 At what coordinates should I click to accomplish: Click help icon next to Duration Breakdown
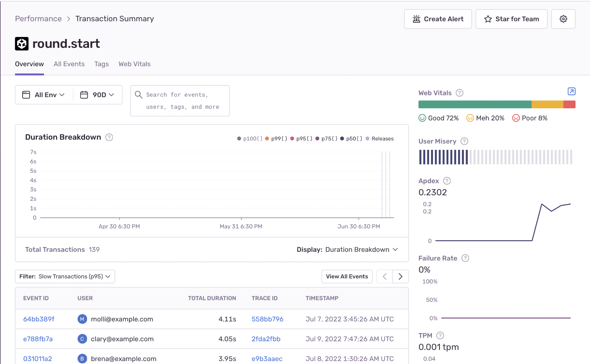point(109,137)
